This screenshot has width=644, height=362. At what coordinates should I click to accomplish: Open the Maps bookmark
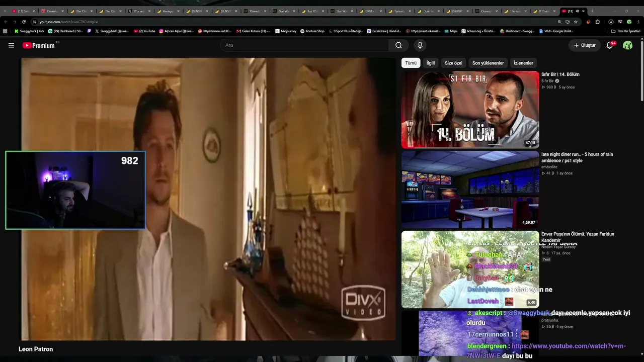pos(451,31)
